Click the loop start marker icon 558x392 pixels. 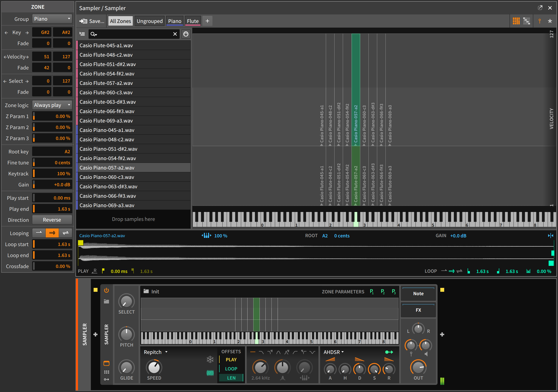469,271
